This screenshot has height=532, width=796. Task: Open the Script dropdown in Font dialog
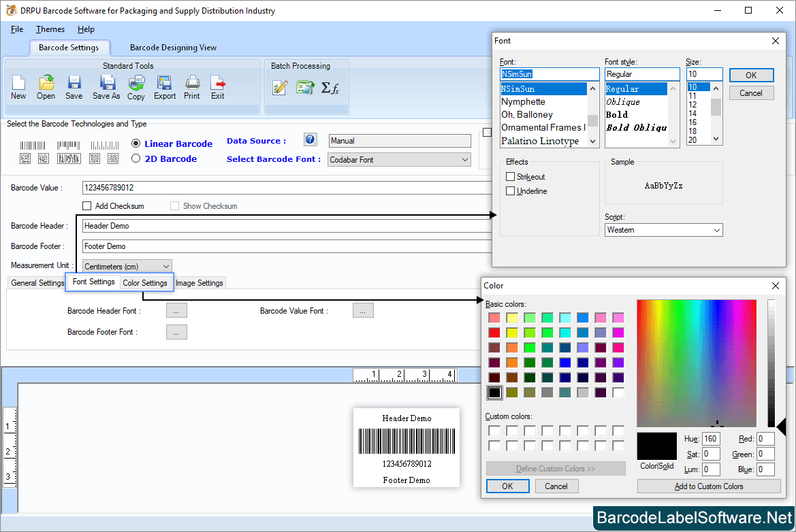[x=718, y=230]
